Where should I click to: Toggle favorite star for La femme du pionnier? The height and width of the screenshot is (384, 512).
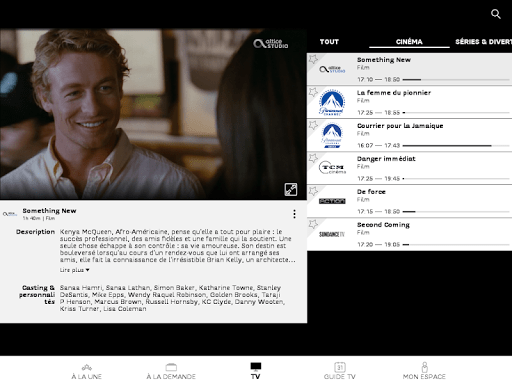(313, 92)
